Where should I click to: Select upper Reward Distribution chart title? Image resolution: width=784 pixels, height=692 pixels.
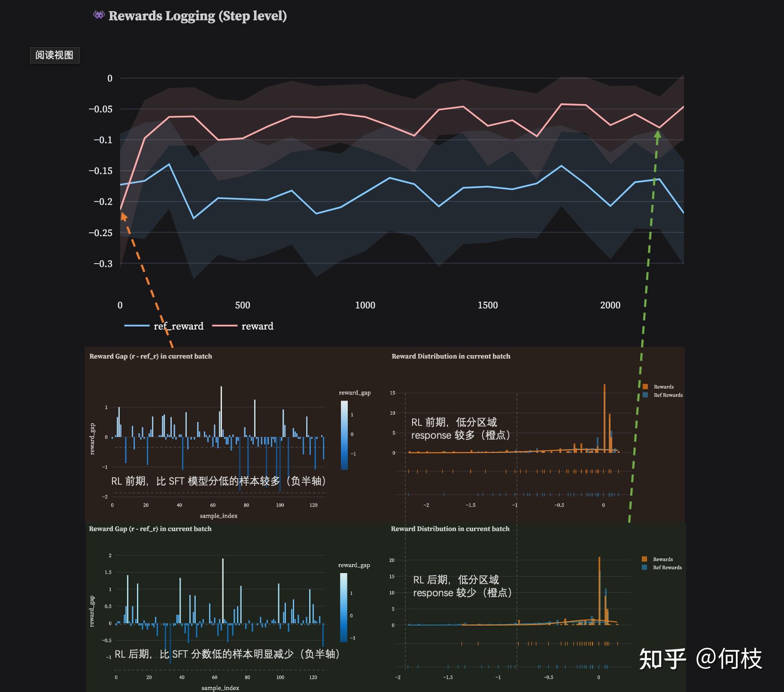tap(451, 356)
